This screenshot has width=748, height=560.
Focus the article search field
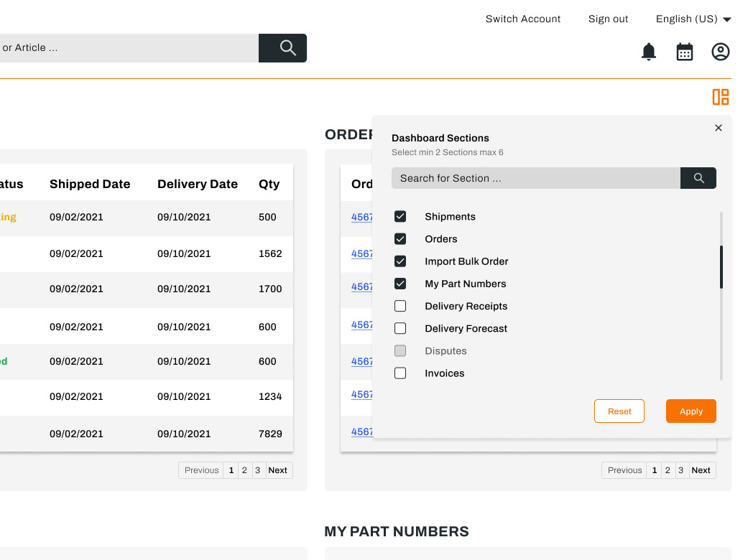[x=129, y=47]
